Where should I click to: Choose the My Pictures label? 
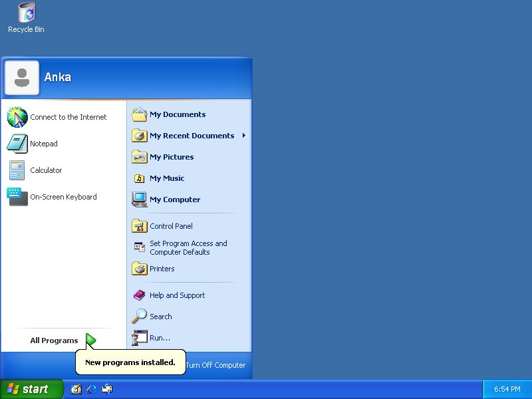tap(172, 157)
